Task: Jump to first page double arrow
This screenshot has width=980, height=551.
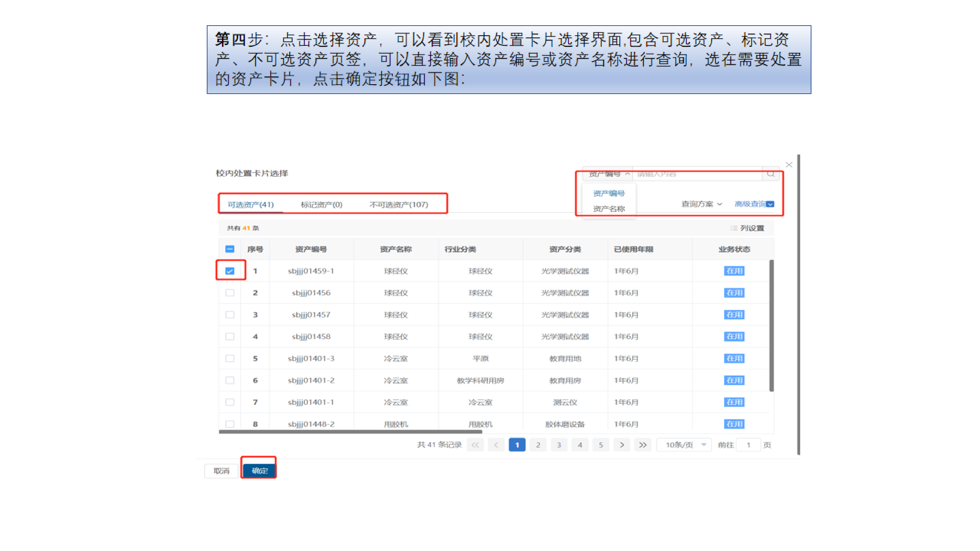Action: tap(475, 444)
